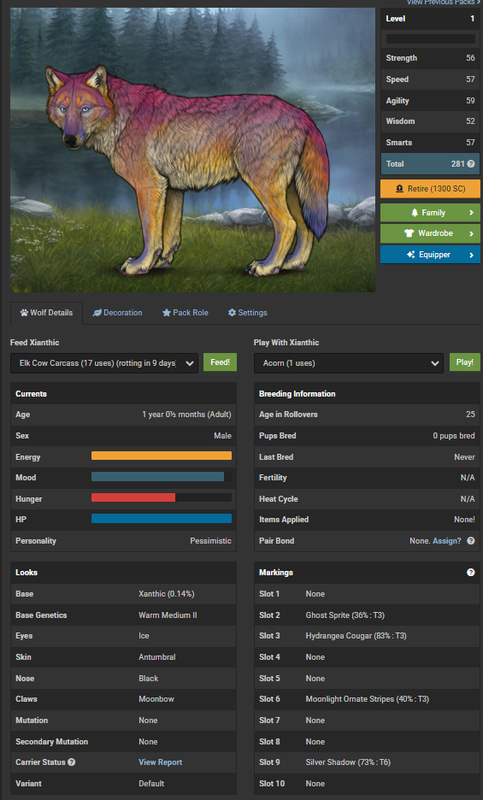Click the Black nose value

click(x=148, y=679)
